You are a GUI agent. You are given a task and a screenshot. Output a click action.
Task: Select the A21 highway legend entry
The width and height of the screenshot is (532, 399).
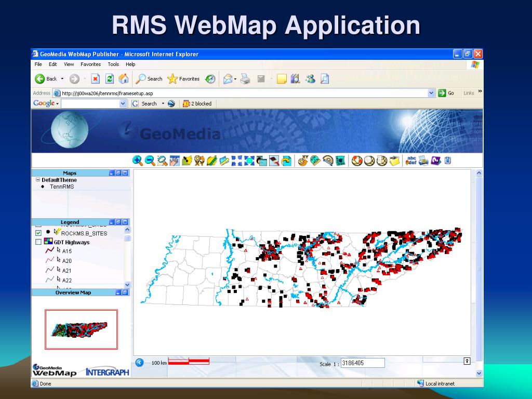click(x=67, y=270)
